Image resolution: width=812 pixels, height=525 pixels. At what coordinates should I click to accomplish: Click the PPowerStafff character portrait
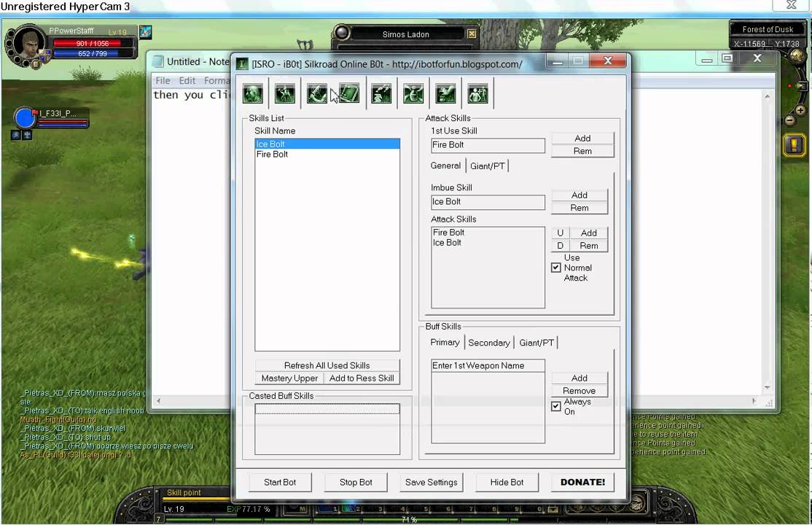[28, 44]
